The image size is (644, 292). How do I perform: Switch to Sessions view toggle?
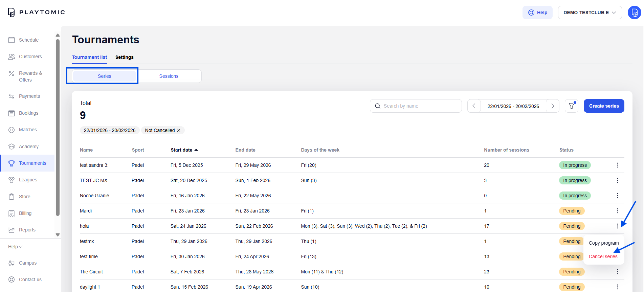[x=169, y=76]
